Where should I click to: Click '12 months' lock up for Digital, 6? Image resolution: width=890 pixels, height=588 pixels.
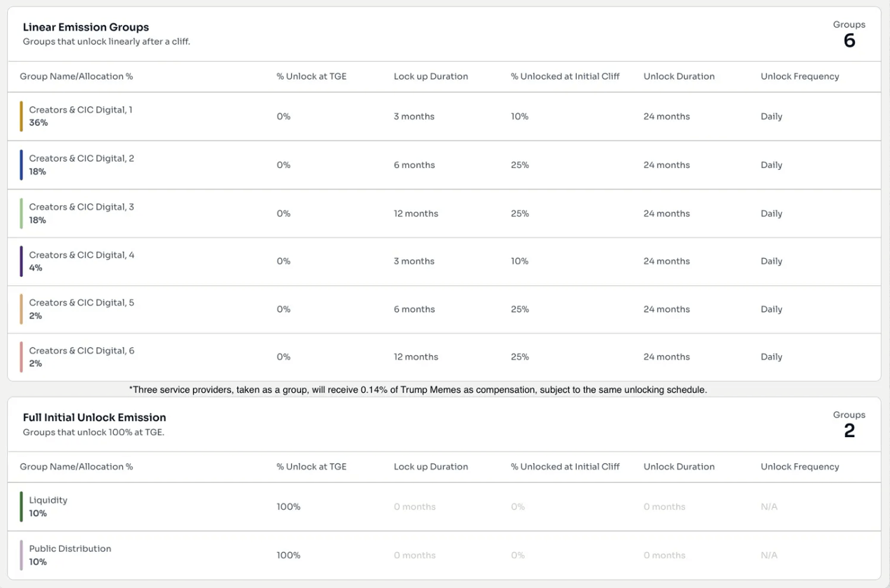pos(416,357)
